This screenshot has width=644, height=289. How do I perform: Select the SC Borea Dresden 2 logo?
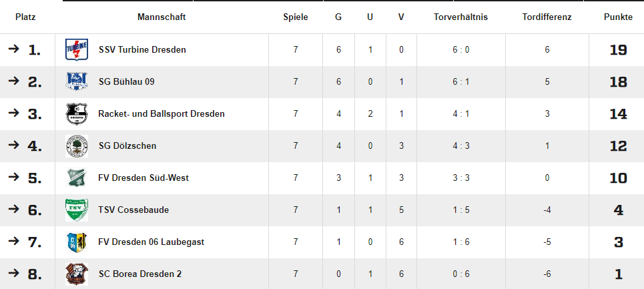[x=77, y=274]
